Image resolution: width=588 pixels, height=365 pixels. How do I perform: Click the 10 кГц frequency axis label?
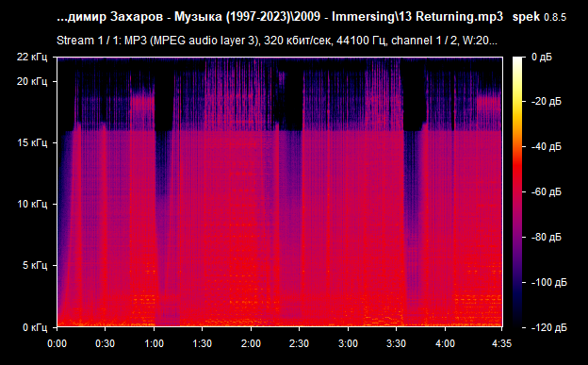(31, 204)
